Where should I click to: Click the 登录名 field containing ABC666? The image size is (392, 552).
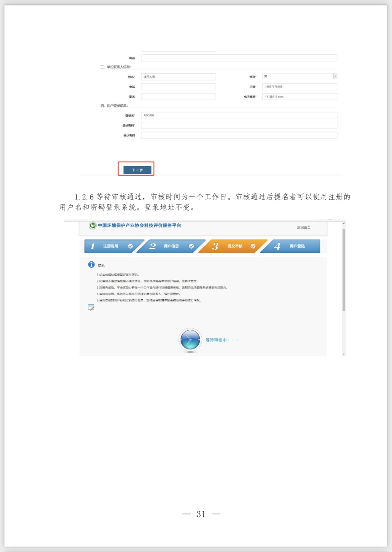(x=239, y=115)
